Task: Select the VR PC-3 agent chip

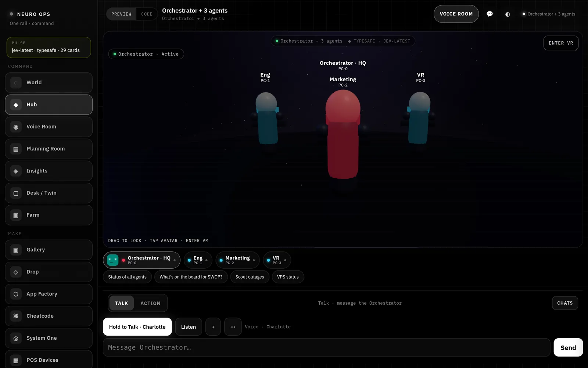Action: 277,260
